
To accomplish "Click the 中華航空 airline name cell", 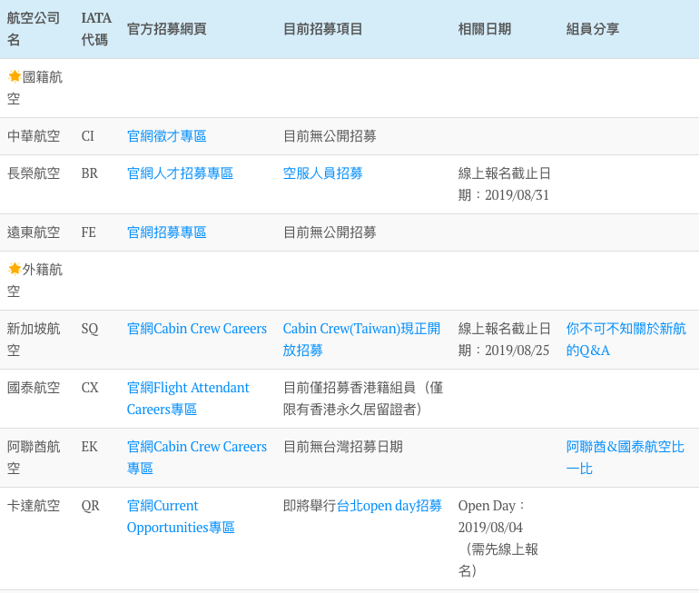I will tap(34, 136).
